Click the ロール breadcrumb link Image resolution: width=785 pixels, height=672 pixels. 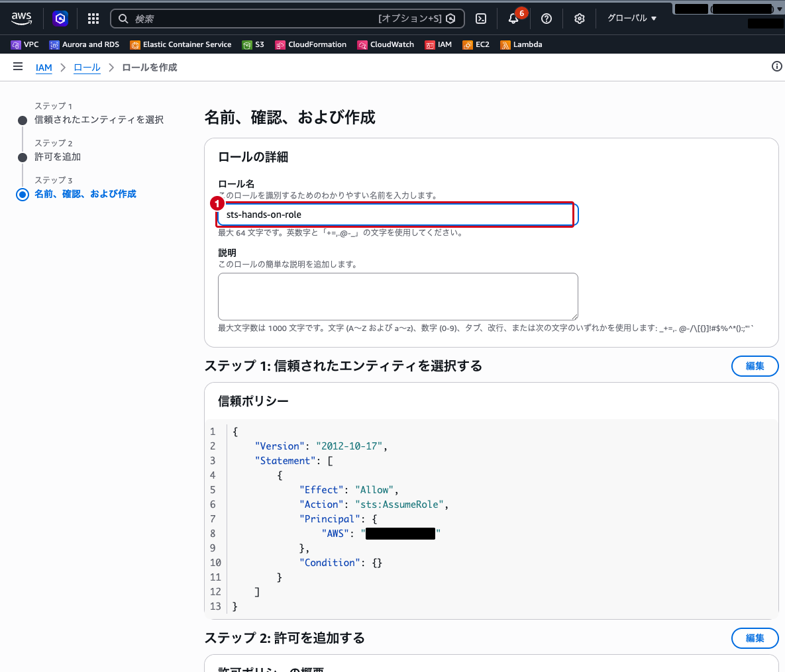87,68
